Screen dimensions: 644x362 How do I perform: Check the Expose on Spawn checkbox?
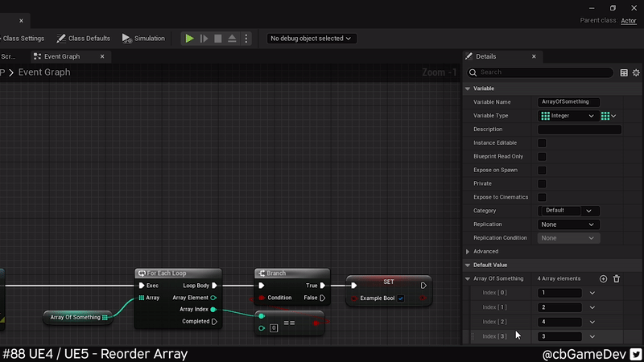(542, 171)
